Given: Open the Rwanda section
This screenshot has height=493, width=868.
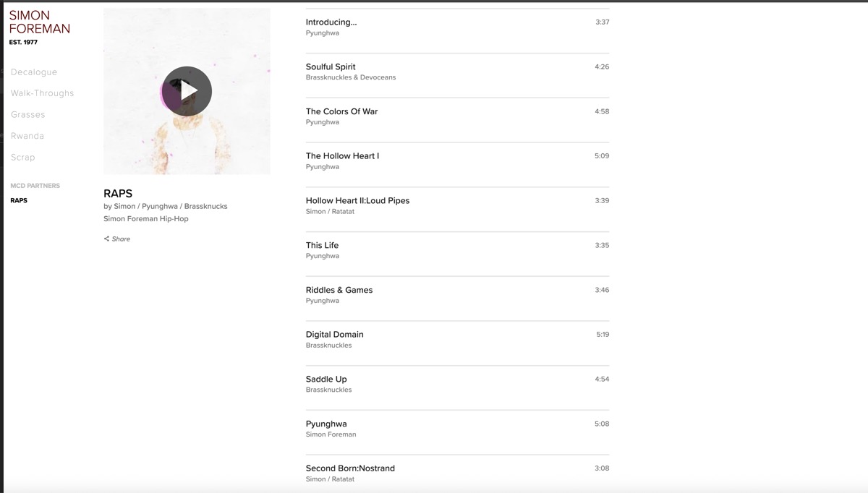Looking at the screenshot, I should pyautogui.click(x=27, y=136).
